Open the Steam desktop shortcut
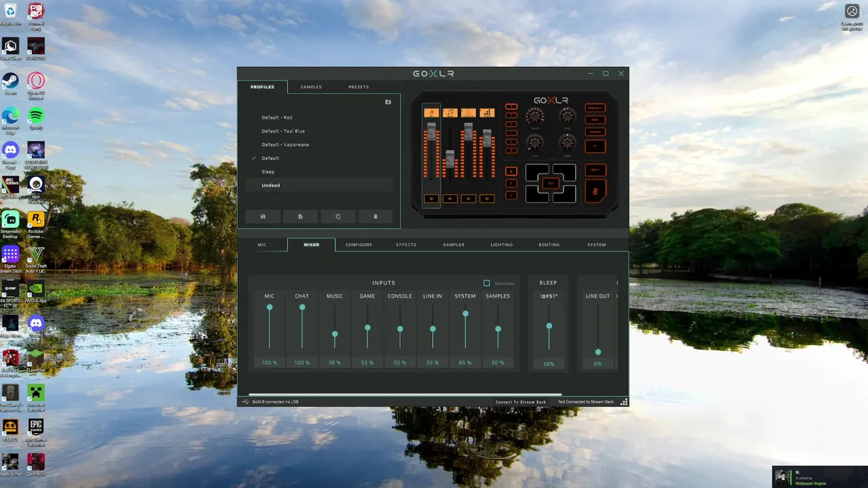 click(10, 83)
